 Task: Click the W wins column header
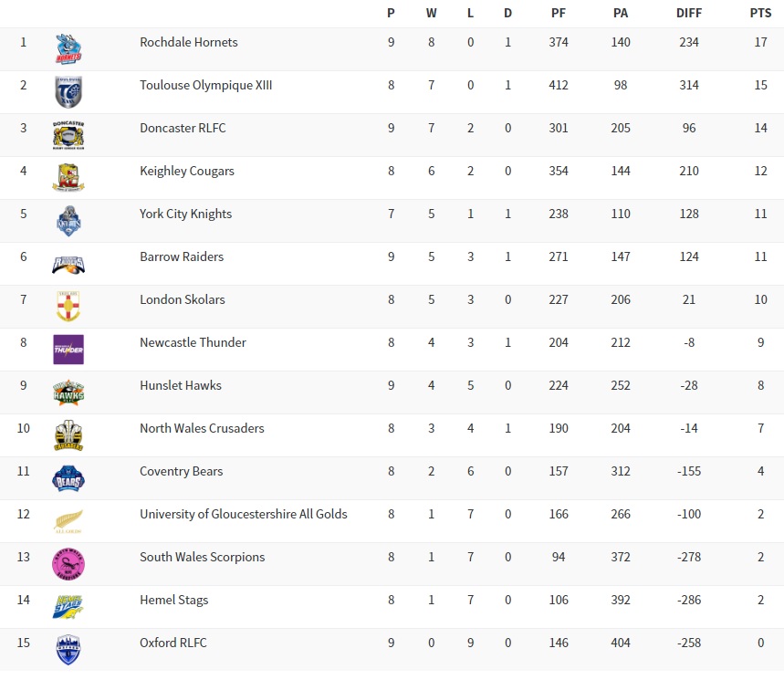(432, 13)
